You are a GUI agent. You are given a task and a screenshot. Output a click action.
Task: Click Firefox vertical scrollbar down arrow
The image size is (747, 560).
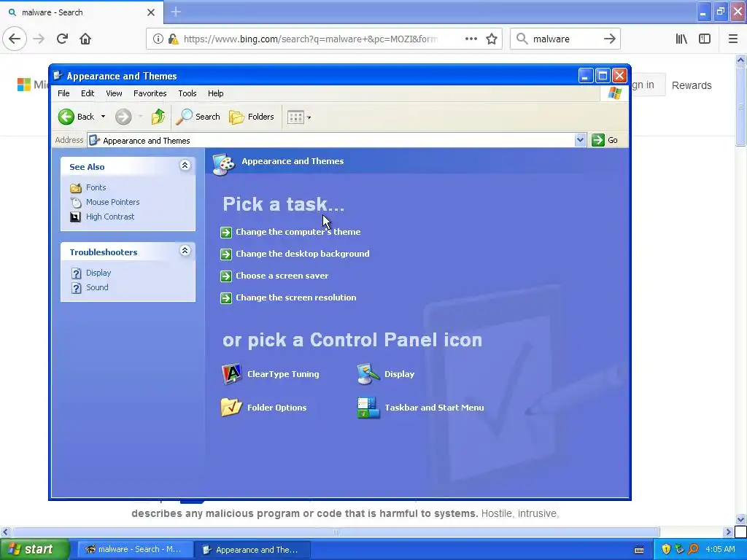pyautogui.click(x=741, y=519)
